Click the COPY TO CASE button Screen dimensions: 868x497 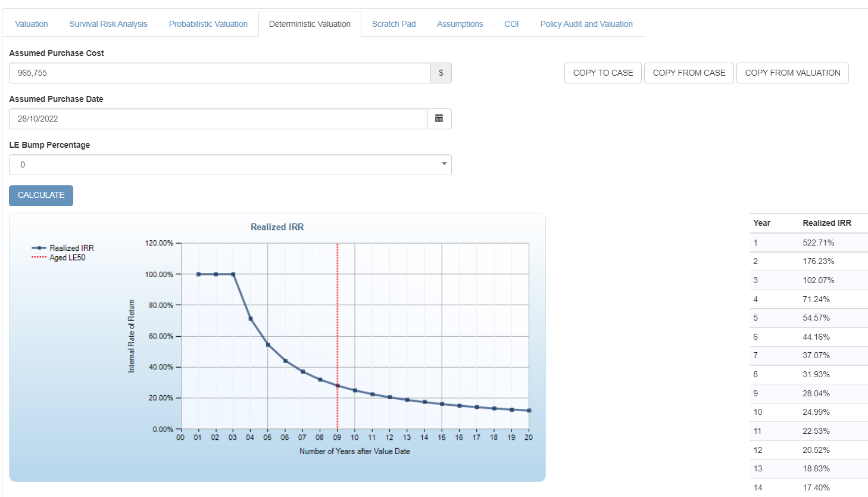tap(602, 73)
